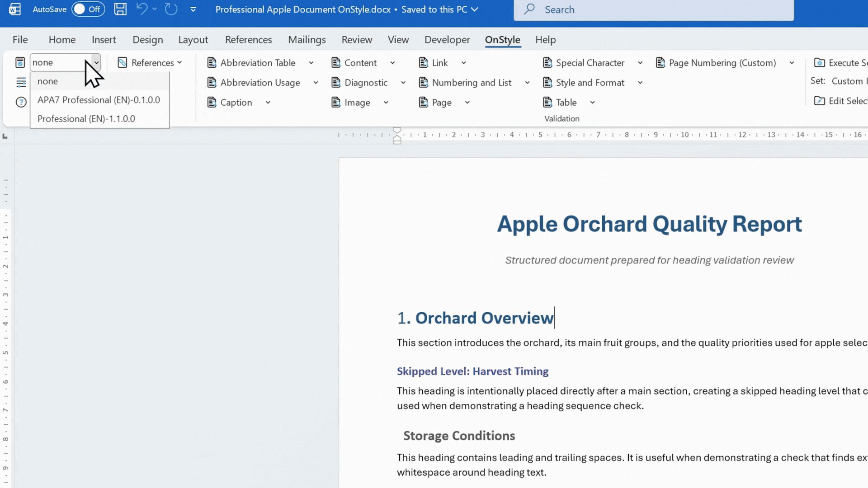Image resolution: width=868 pixels, height=488 pixels.
Task: Switch to the Home tab
Action: 62,40
